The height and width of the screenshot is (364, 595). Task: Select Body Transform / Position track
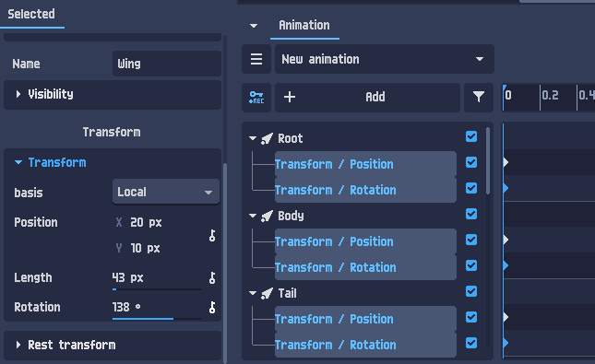[365, 242]
